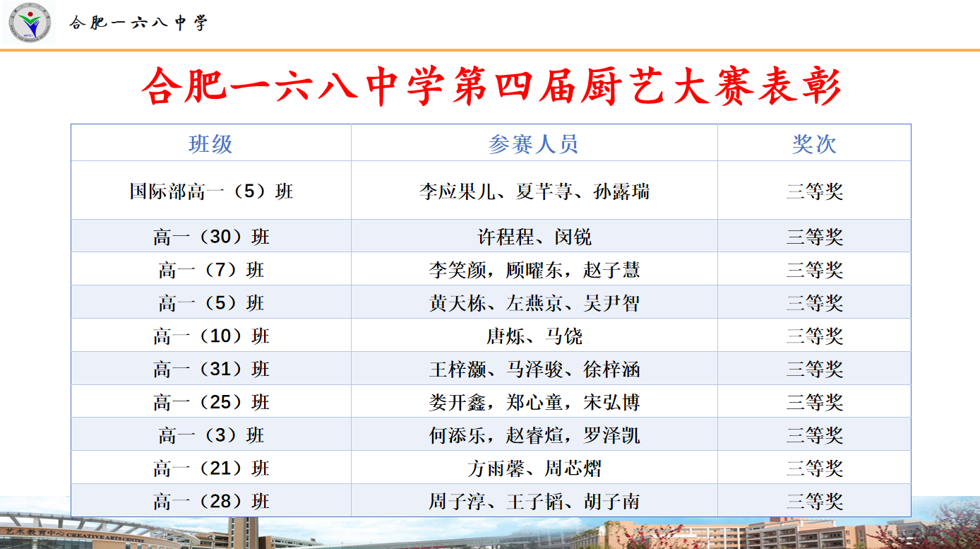Image resolution: width=980 pixels, height=549 pixels.
Task: Click the 许程程、闵锐 participants cell
Action: (x=534, y=237)
